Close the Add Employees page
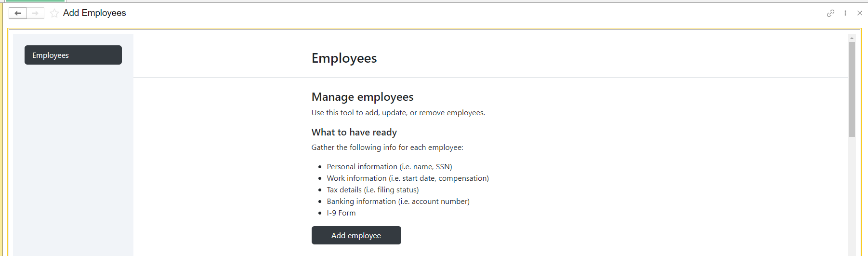 click(860, 13)
